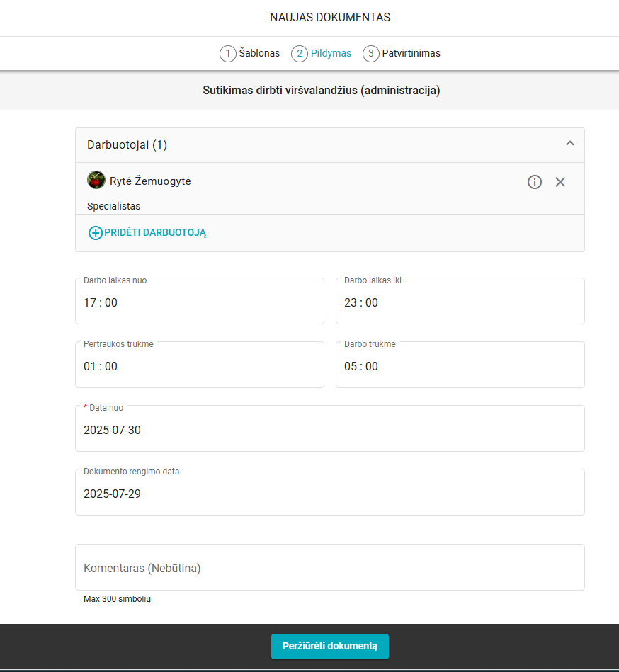Image resolution: width=619 pixels, height=672 pixels.
Task: Open employee info for Rytė Žemuogytė
Action: [x=534, y=182]
